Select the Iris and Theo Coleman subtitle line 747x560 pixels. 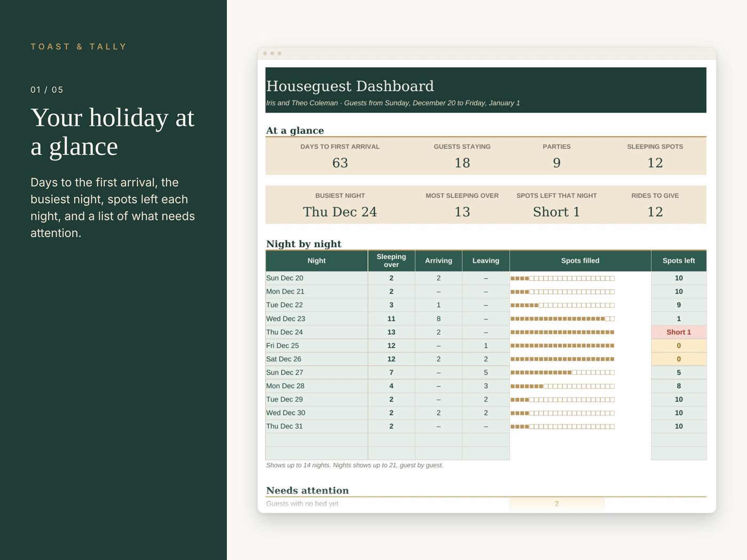(x=393, y=103)
